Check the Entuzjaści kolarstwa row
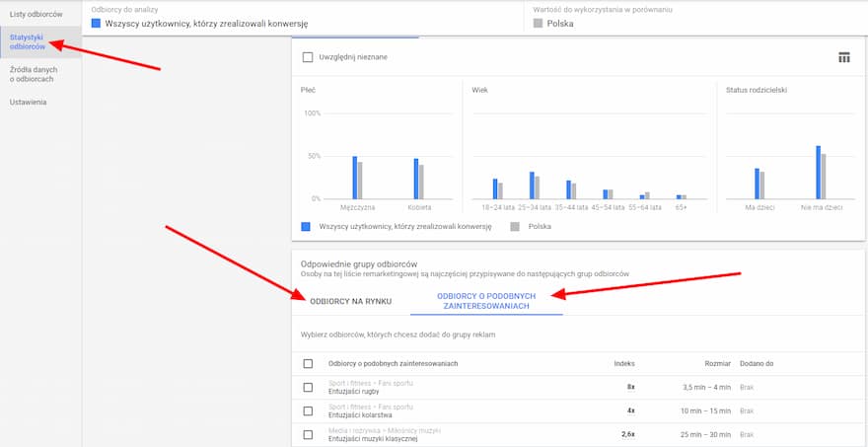868x447 pixels. 308,411
